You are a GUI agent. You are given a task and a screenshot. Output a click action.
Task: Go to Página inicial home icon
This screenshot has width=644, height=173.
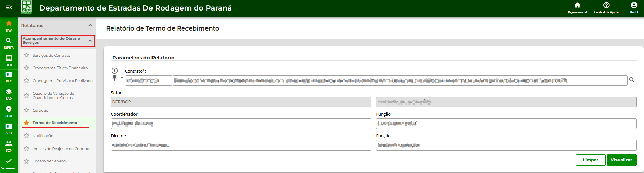pos(577,7)
